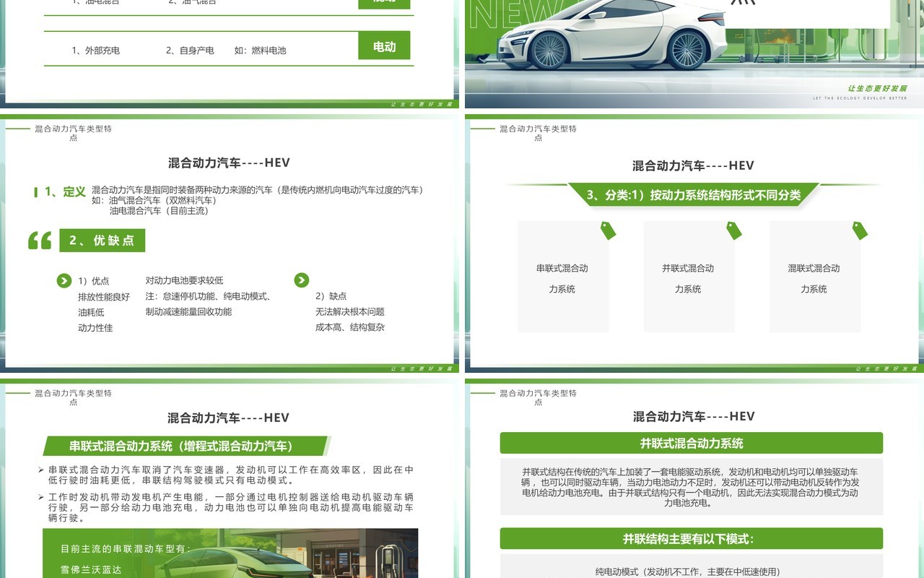Select the green 电动 label box
924x578 pixels.
pyautogui.click(x=384, y=46)
